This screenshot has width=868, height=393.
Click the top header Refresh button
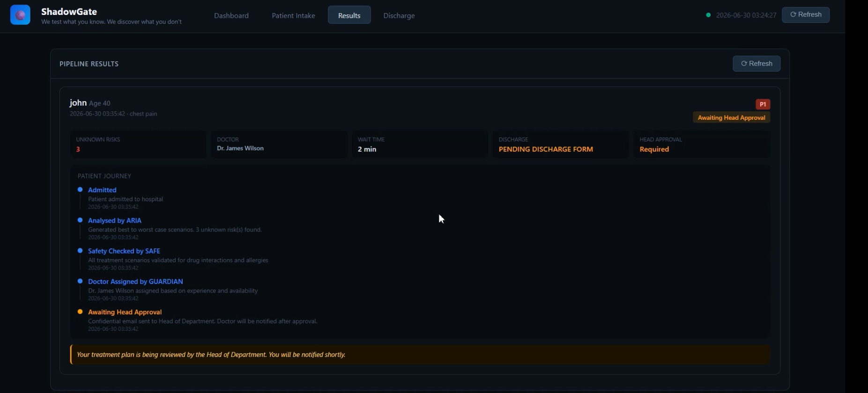[806, 15]
